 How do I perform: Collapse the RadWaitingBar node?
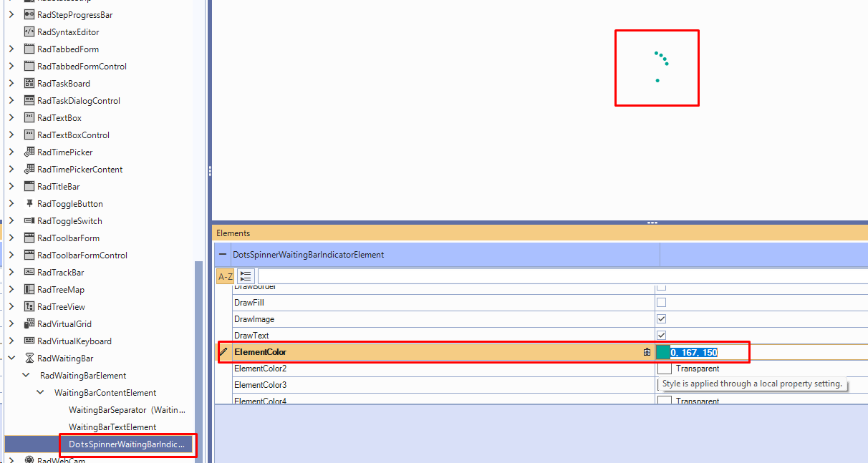(11, 359)
